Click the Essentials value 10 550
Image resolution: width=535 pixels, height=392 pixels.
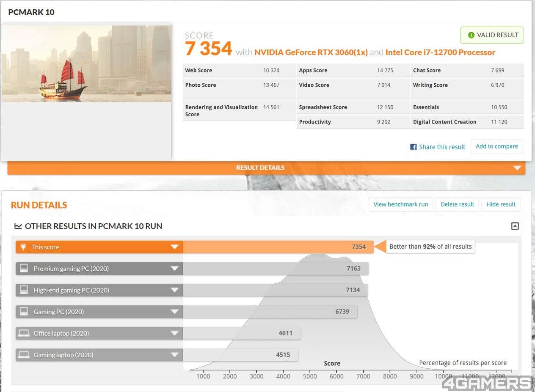499,107
